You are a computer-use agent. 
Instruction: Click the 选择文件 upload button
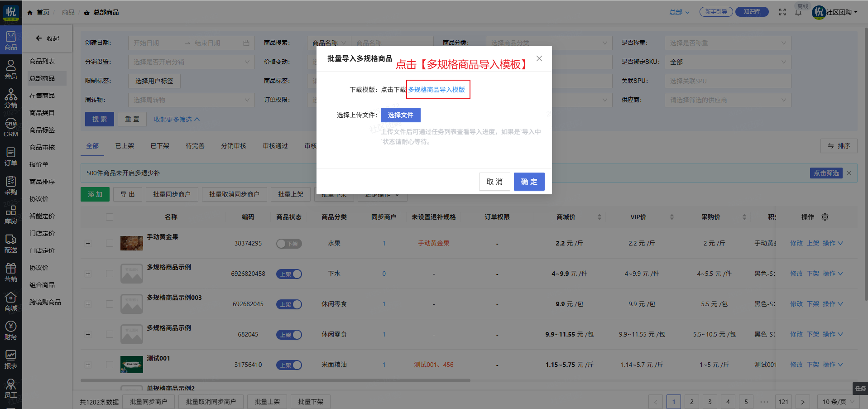tap(400, 115)
